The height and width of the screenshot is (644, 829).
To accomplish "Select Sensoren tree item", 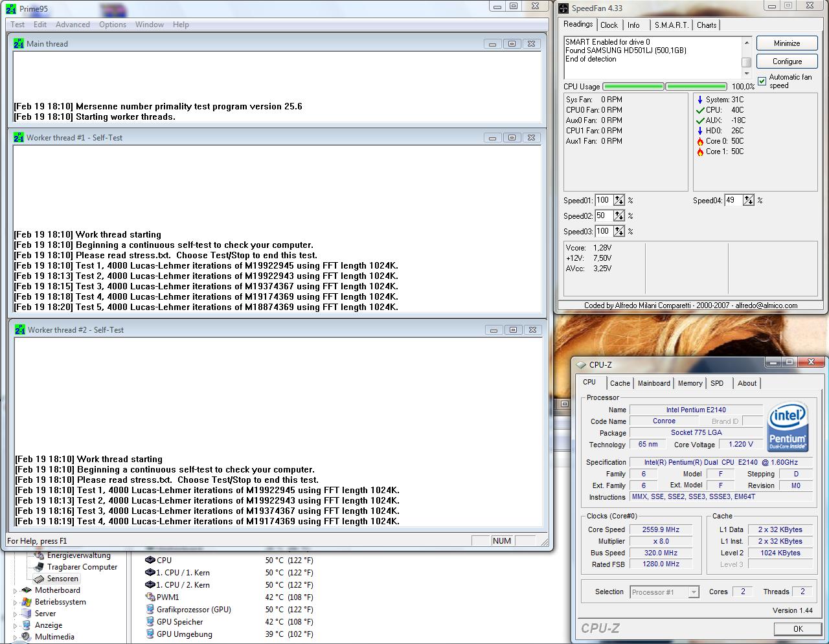I will point(62,579).
